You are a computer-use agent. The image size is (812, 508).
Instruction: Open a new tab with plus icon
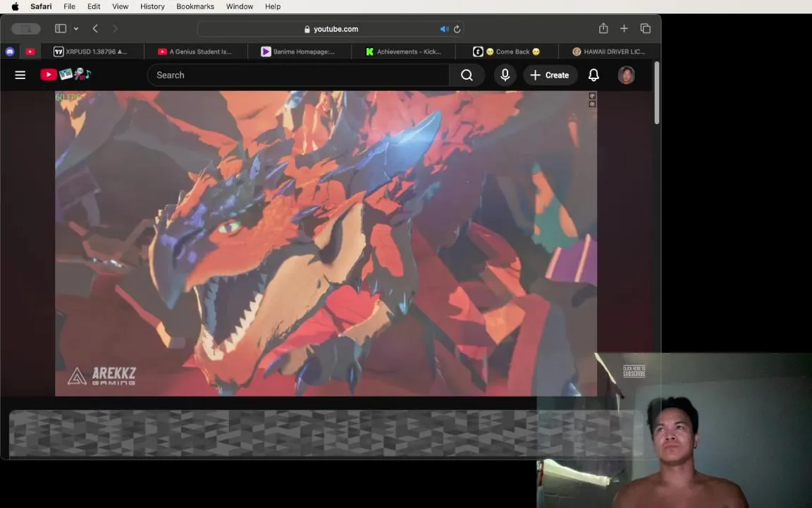coord(624,28)
